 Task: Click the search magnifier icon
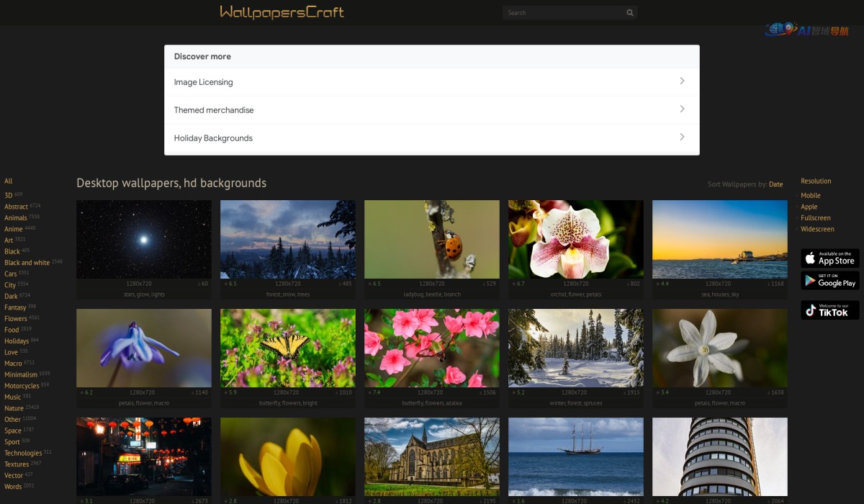point(630,13)
